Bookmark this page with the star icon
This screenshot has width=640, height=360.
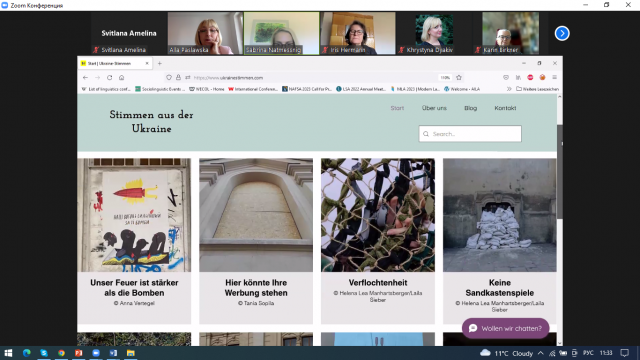tap(459, 78)
